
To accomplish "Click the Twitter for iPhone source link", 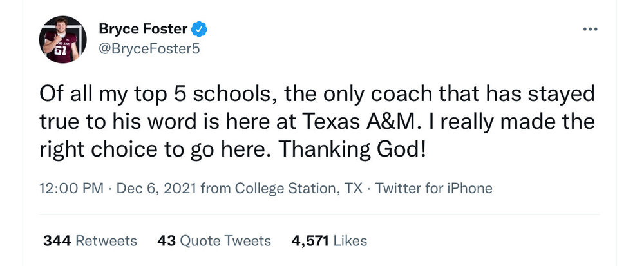I will pyautogui.click(x=433, y=189).
